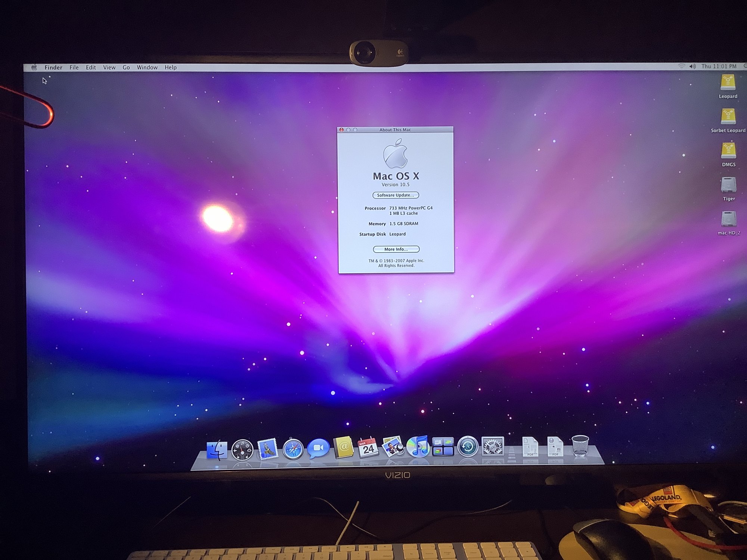Open the Go menu
Image resolution: width=747 pixels, height=560 pixels.
coord(126,68)
